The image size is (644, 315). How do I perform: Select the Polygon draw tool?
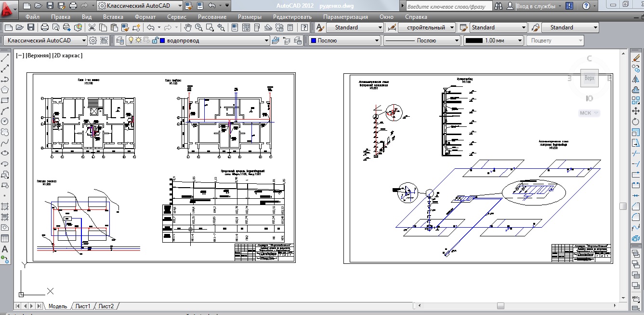[x=5, y=90]
